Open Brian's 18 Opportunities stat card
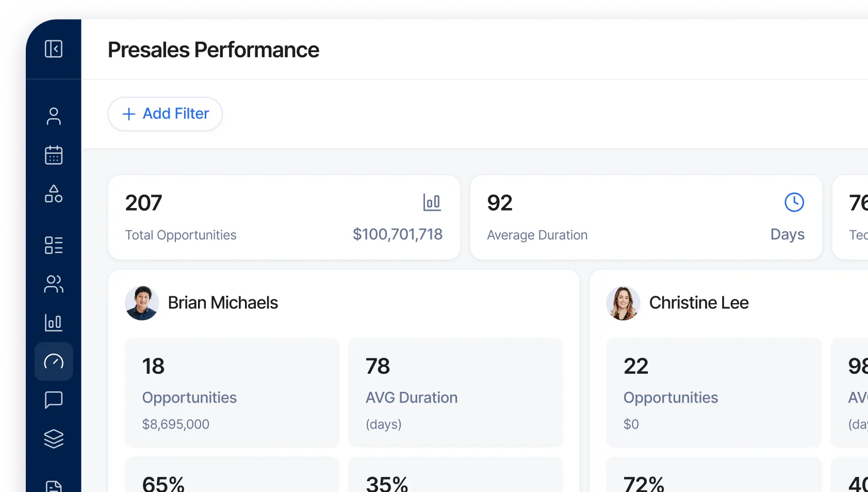 click(232, 393)
